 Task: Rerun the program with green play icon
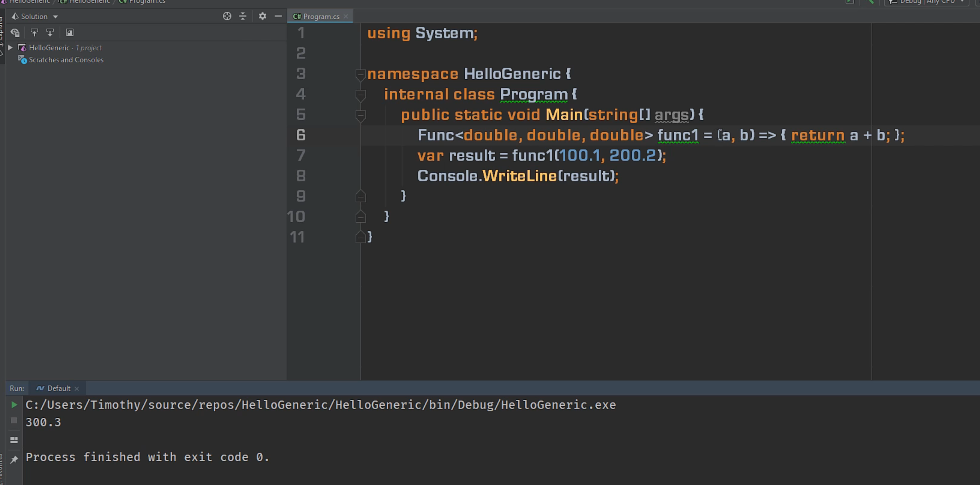pyautogui.click(x=14, y=405)
